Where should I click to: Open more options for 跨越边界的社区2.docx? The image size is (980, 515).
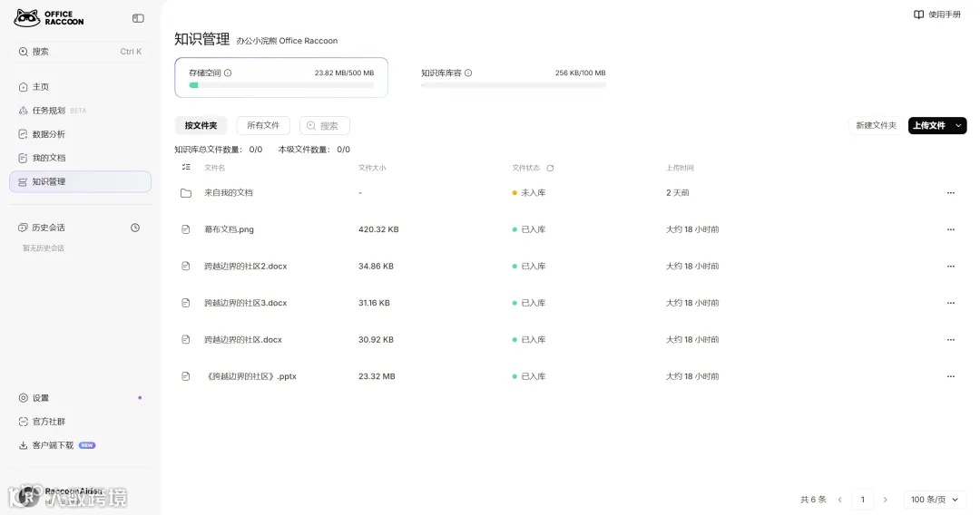[951, 266]
